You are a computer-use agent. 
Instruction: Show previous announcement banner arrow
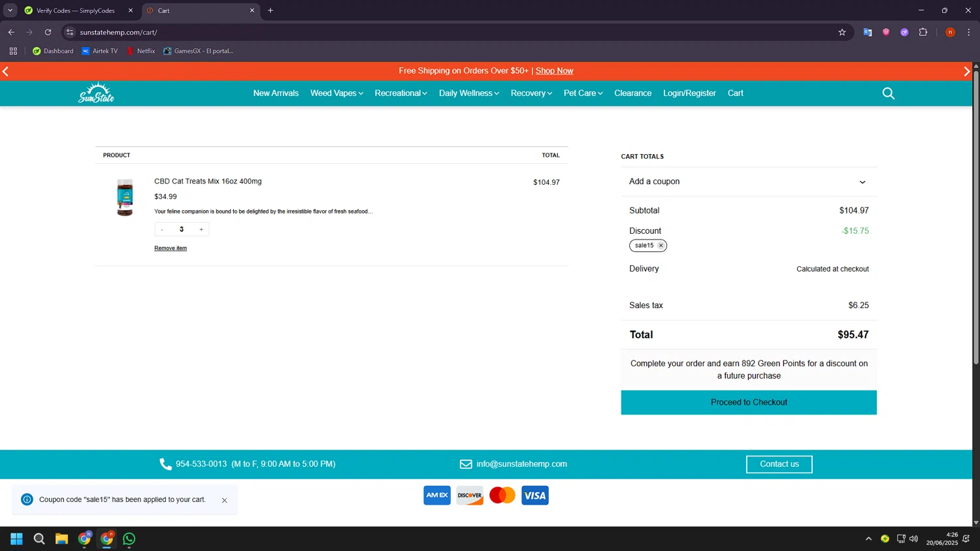(x=5, y=71)
